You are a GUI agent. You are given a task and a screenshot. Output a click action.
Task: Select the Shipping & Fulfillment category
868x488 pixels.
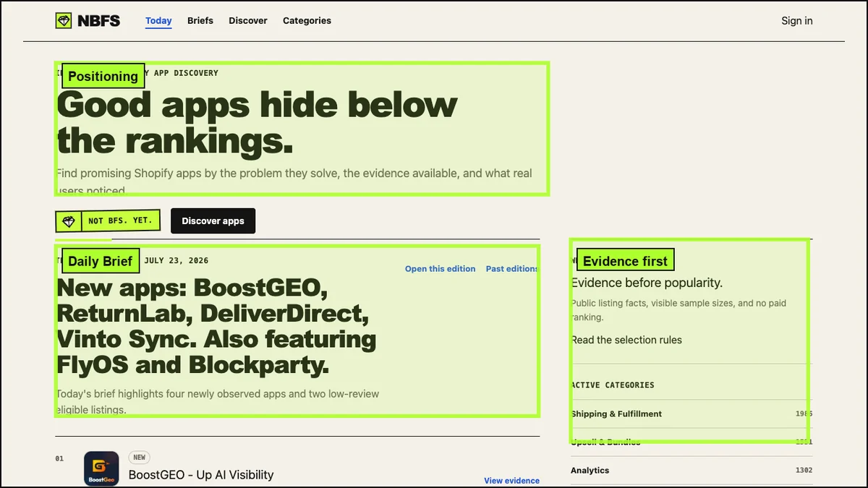point(692,414)
